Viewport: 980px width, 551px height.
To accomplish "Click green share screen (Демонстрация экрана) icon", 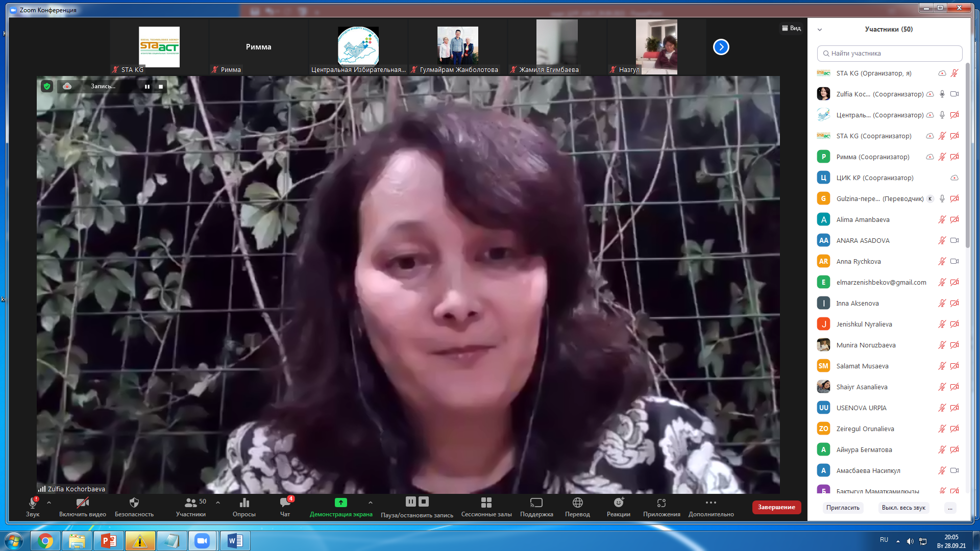I will click(x=340, y=503).
